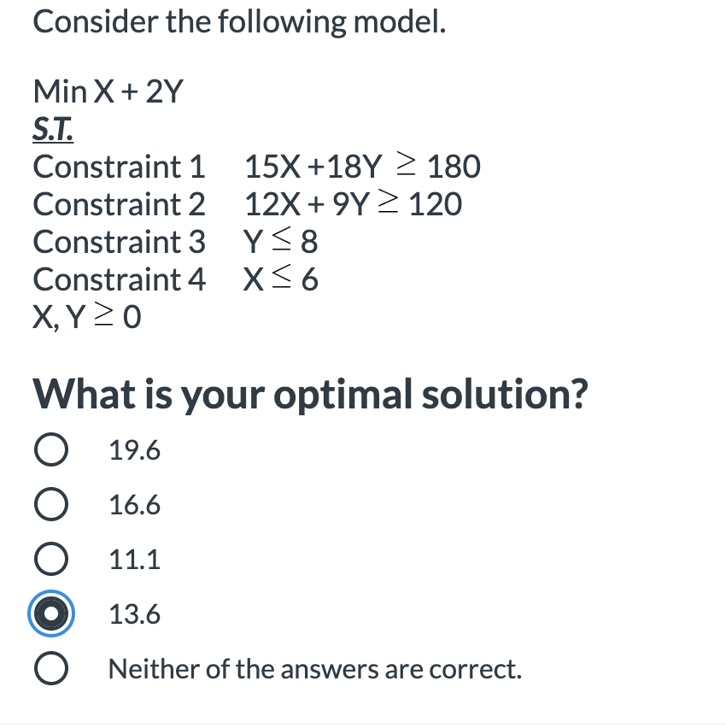Click the 11.1 answer label text
726x728 pixels.
point(132,558)
